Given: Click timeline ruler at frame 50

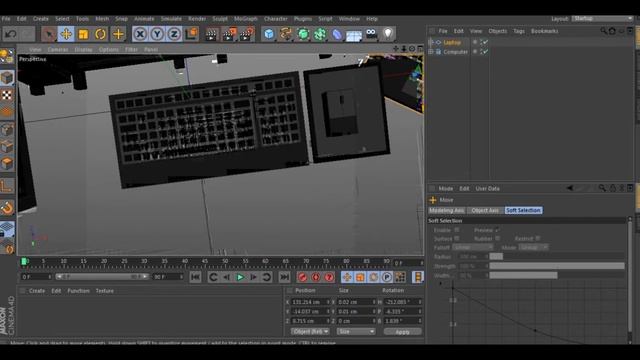Looking at the screenshot, I should (225, 262).
